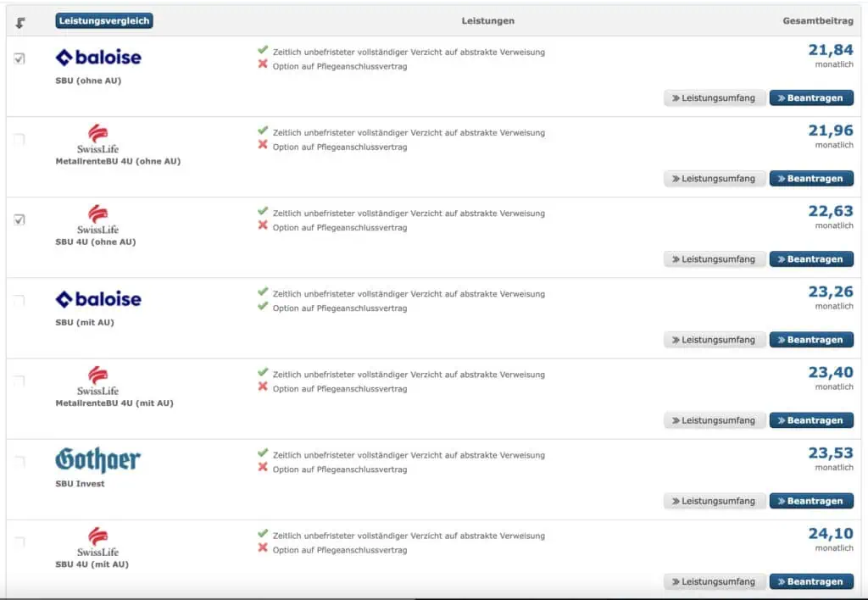Screen dimensions: 868x600
Task: Click the Baloise logo for SBU (ohne AU)
Action: pyautogui.click(x=98, y=58)
